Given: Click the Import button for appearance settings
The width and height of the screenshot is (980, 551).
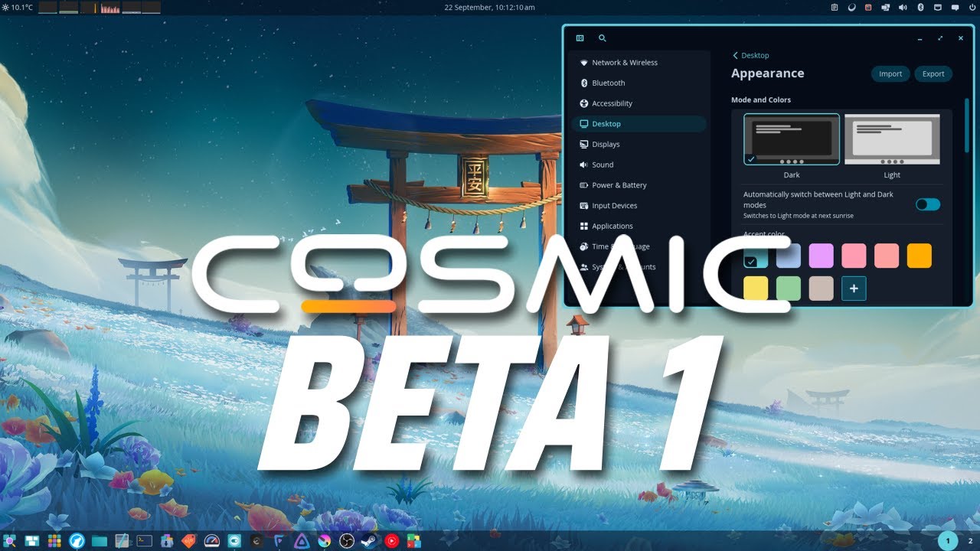Looking at the screenshot, I should click(x=890, y=73).
